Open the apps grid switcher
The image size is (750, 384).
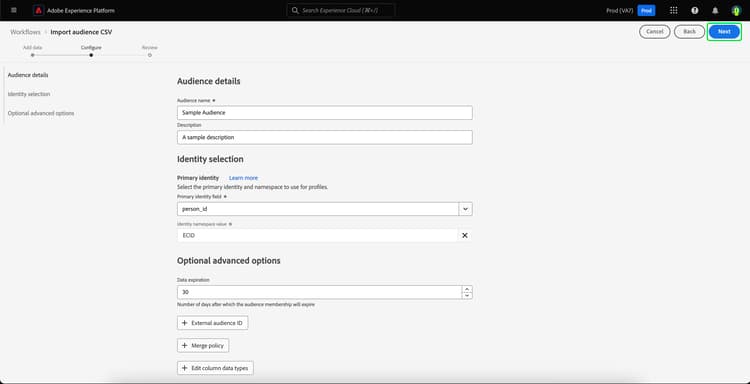click(x=673, y=11)
